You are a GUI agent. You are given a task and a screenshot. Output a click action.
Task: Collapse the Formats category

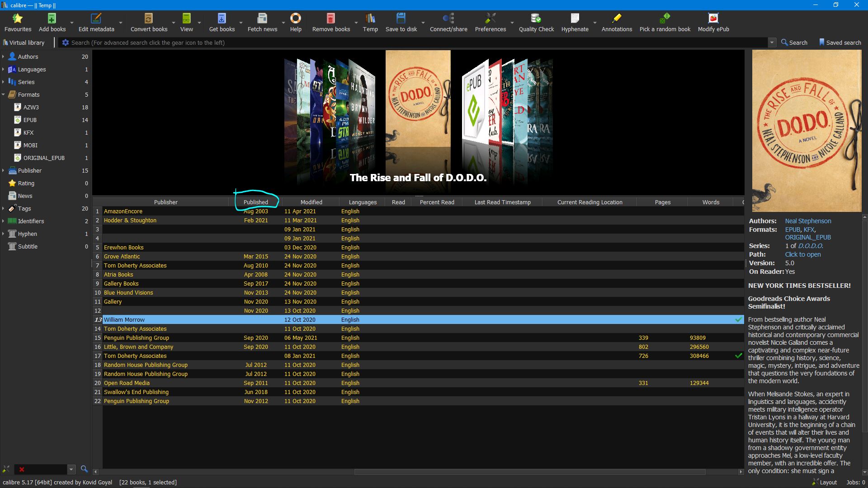(x=3, y=94)
